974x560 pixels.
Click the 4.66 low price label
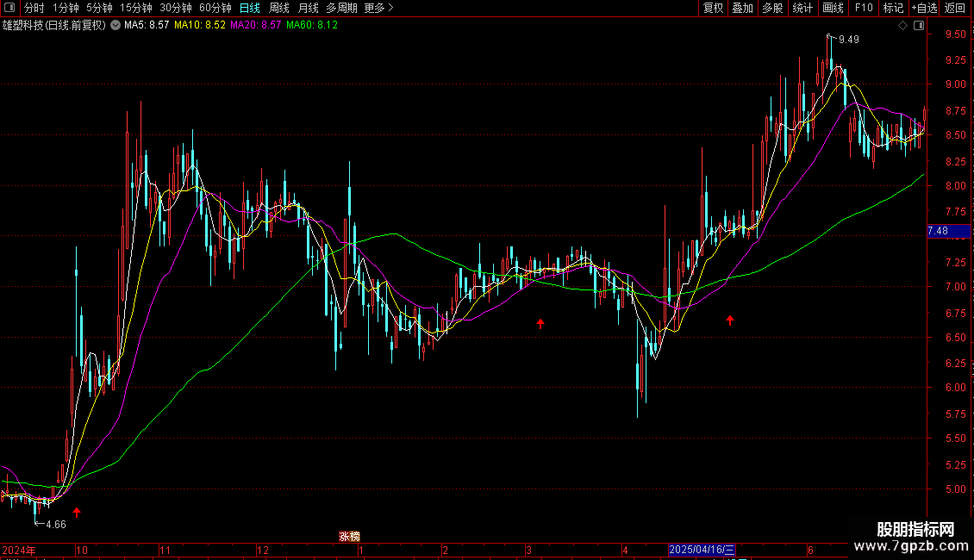coord(56,525)
